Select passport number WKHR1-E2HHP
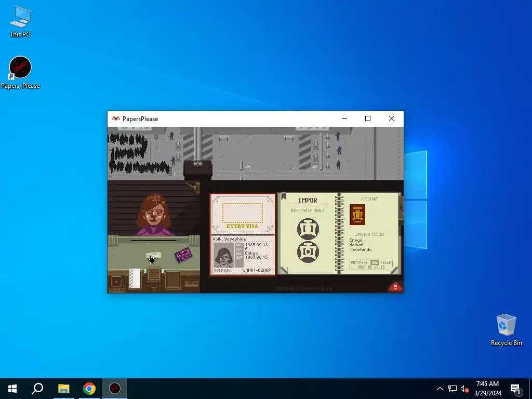532x399 pixels. coord(257,270)
